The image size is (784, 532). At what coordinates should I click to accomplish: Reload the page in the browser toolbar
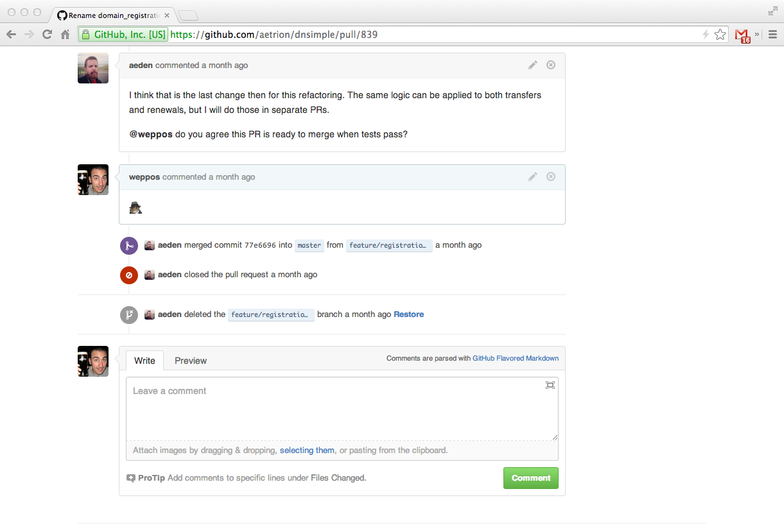pos(47,35)
